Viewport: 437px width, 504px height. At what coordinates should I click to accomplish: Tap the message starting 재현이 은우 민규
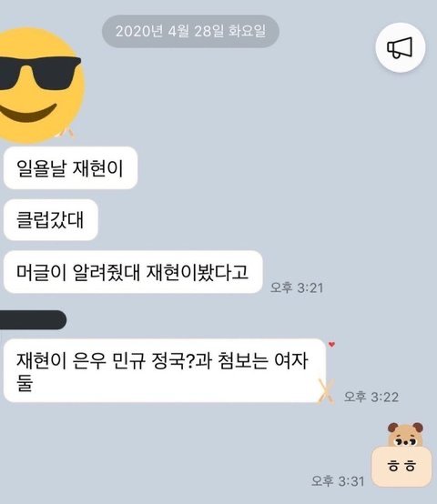(165, 370)
